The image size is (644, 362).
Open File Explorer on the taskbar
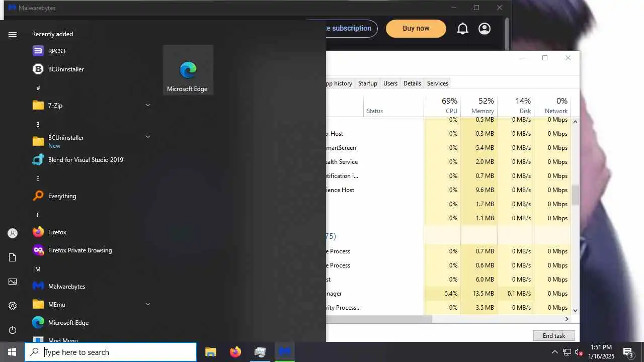tap(211, 352)
